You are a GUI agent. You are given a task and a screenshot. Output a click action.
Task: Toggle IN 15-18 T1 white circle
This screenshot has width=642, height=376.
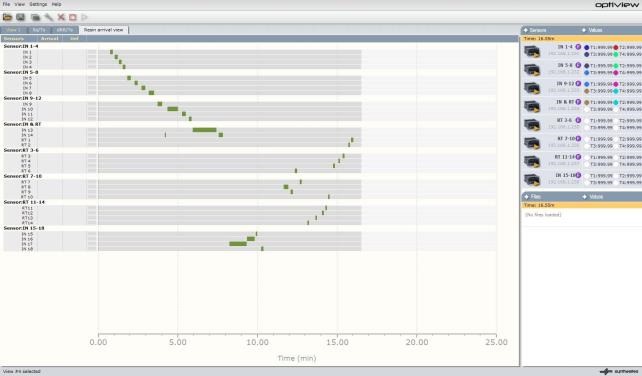[x=586, y=176]
